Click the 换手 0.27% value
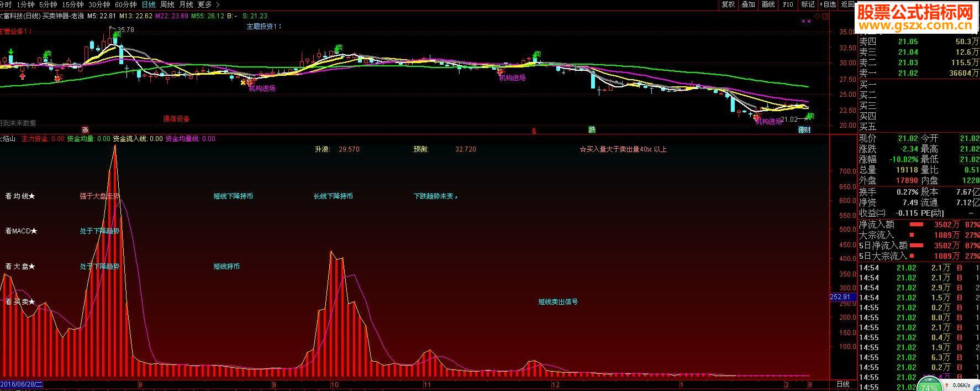 coord(908,192)
